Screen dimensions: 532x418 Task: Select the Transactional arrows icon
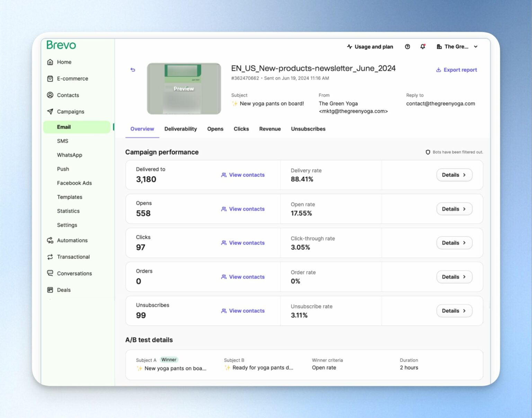[50, 257]
